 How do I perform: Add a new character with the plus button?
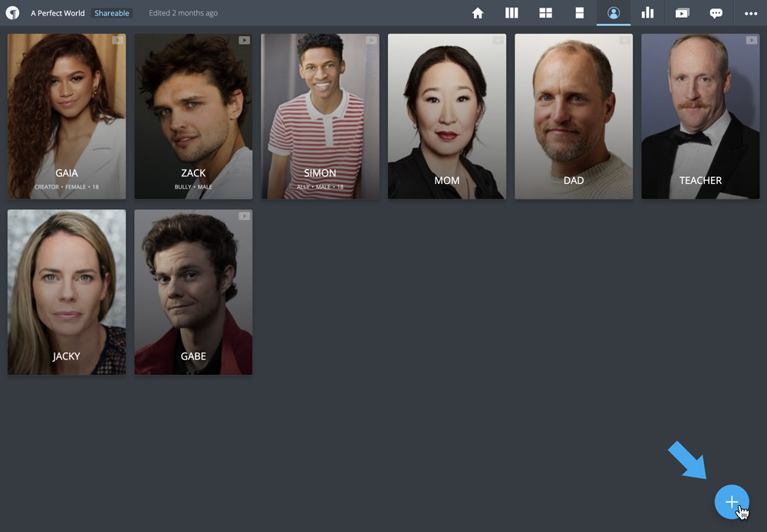coord(731,502)
